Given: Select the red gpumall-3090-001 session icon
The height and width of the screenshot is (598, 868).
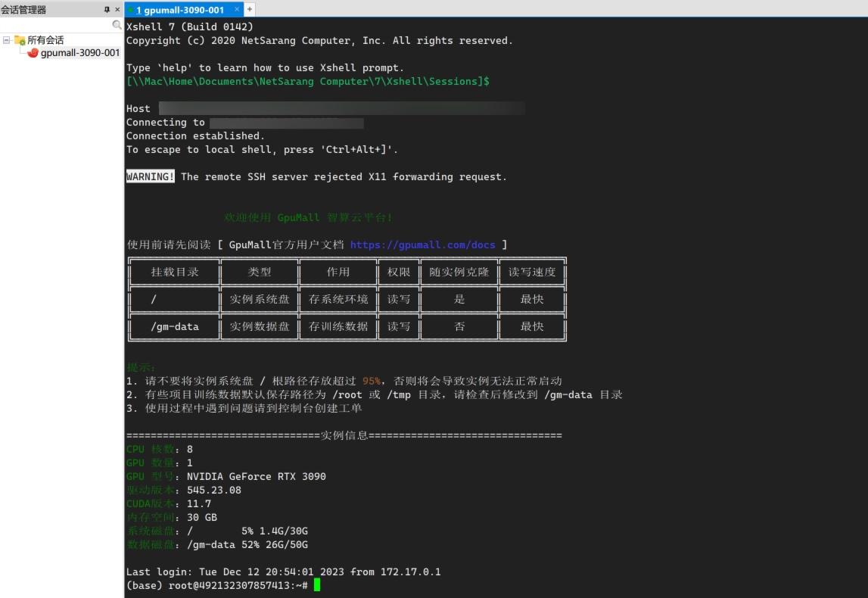Looking at the screenshot, I should click(35, 52).
